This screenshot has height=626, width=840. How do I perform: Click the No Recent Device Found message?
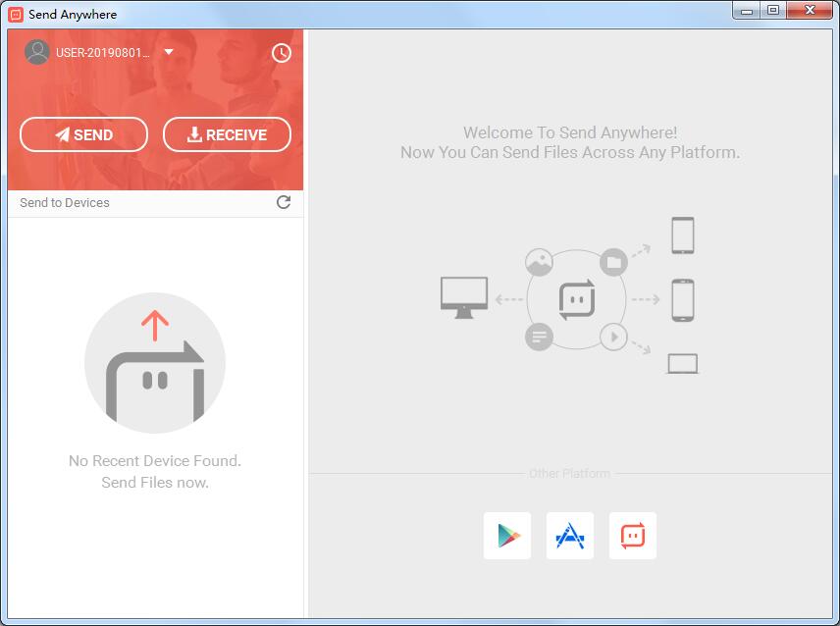[154, 460]
